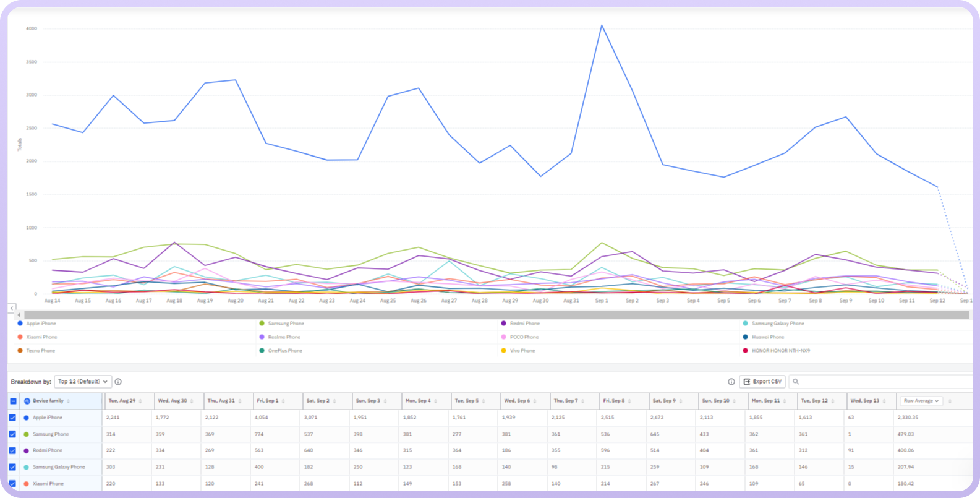Click the sort arrows beside Row Average
980x498 pixels.
[x=950, y=401]
